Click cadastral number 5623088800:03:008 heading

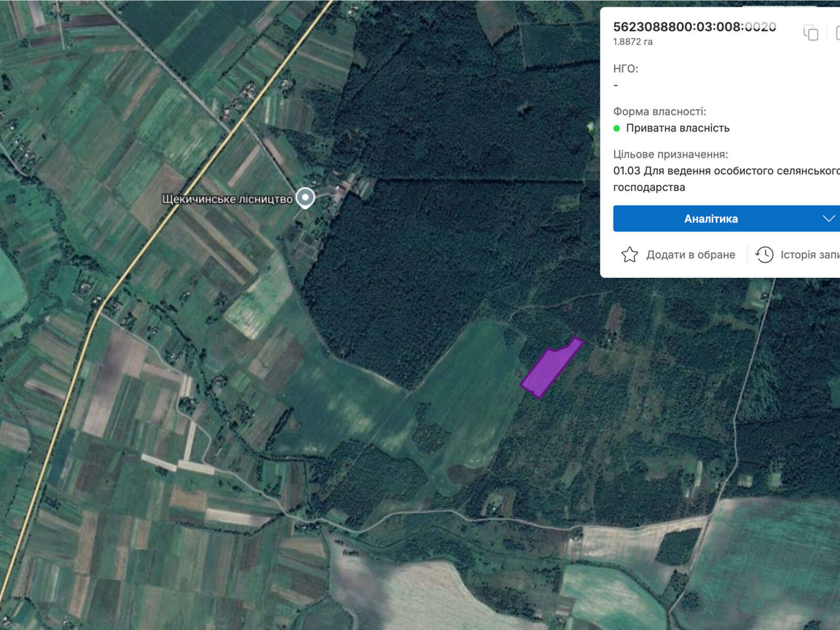coord(694,27)
